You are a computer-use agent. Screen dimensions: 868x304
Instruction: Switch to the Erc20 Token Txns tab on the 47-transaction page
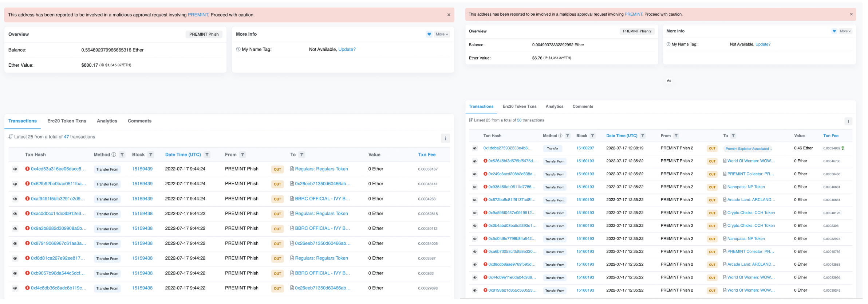point(67,121)
